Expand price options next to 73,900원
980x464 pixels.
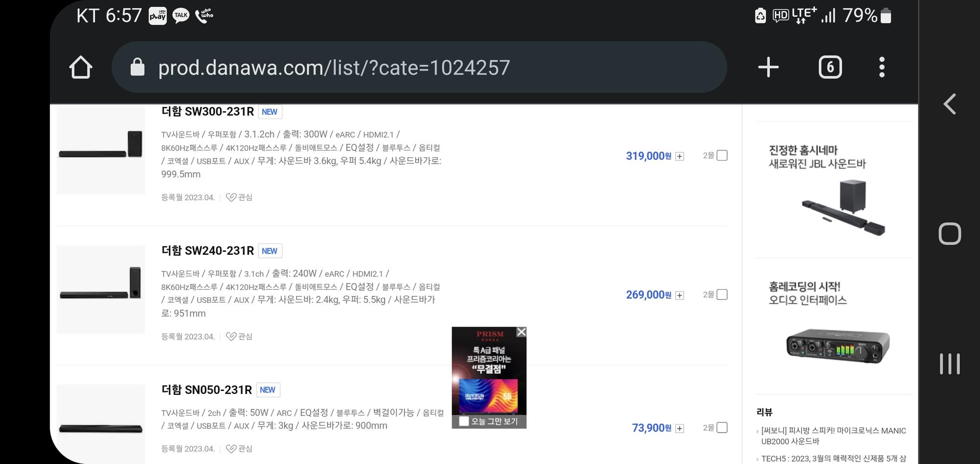(680, 429)
